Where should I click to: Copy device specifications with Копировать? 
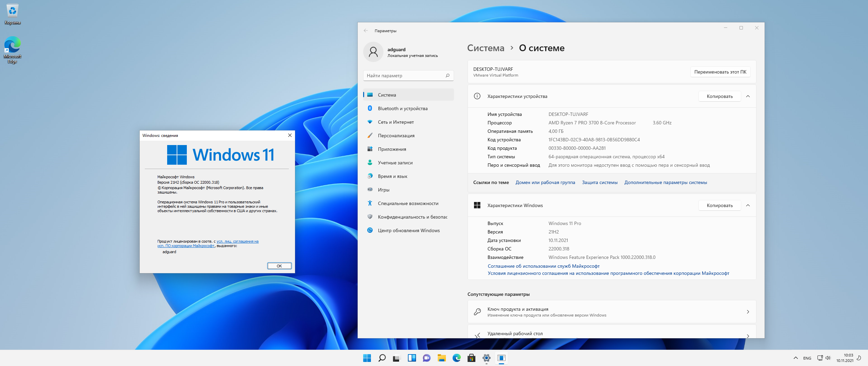pos(719,96)
